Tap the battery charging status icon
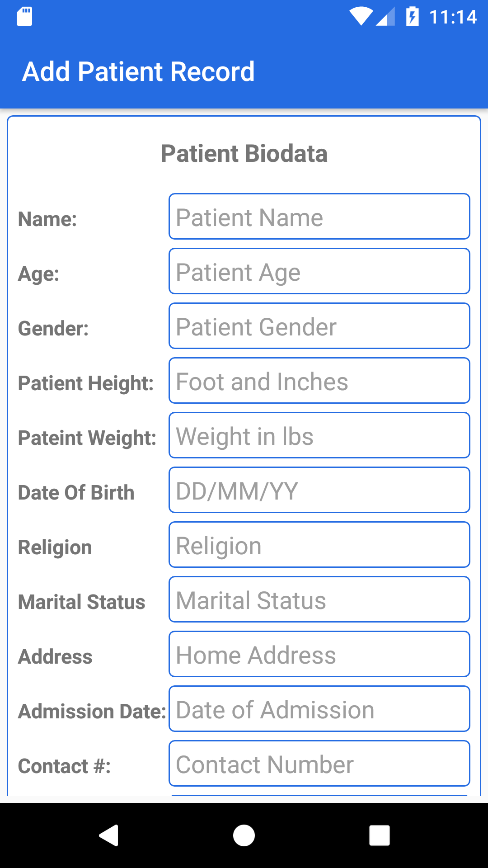Screen dimensions: 488x868 pos(412,17)
